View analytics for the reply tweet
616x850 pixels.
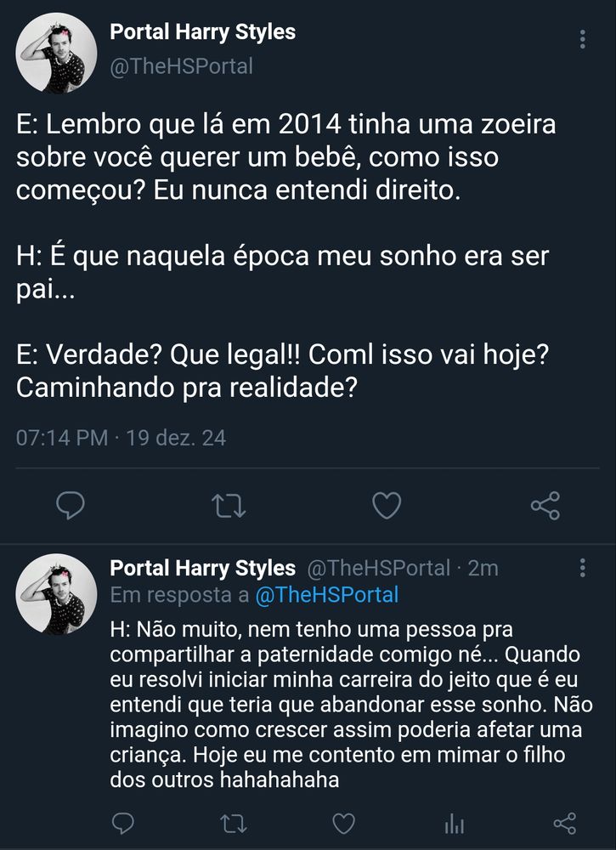[455, 823]
